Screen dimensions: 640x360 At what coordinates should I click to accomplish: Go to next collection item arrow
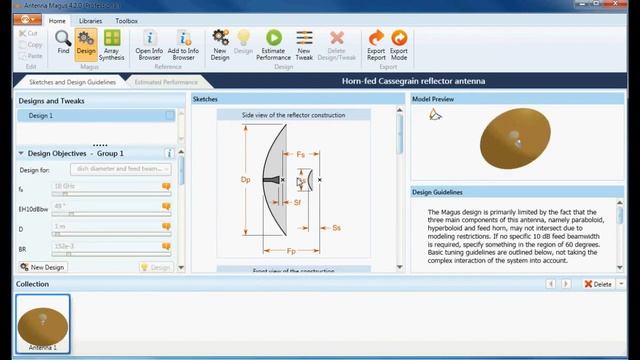566,284
